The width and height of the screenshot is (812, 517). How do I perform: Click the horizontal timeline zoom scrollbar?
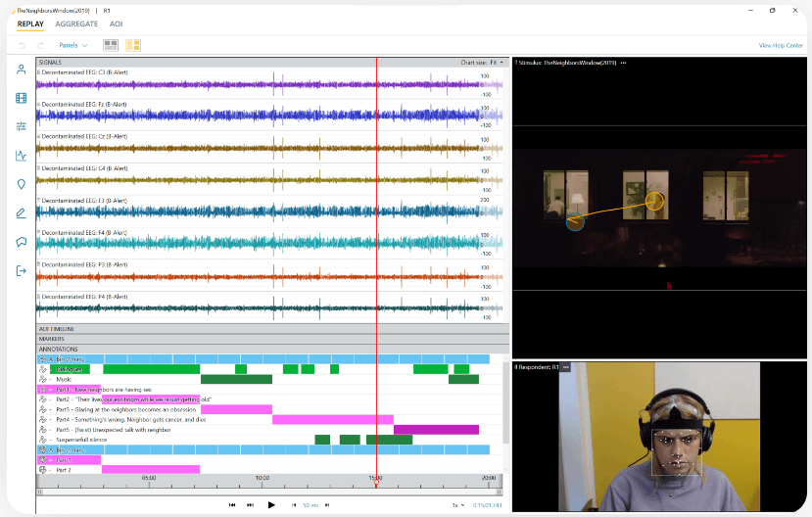(269, 492)
